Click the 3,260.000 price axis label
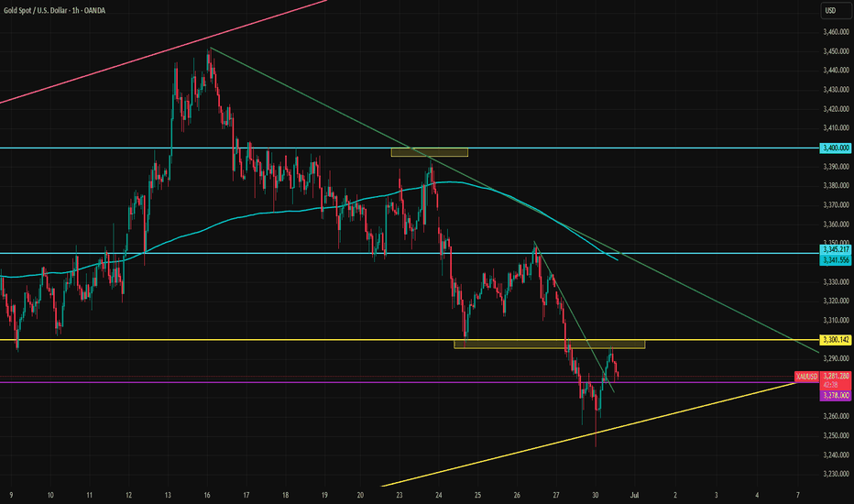 pos(836,416)
